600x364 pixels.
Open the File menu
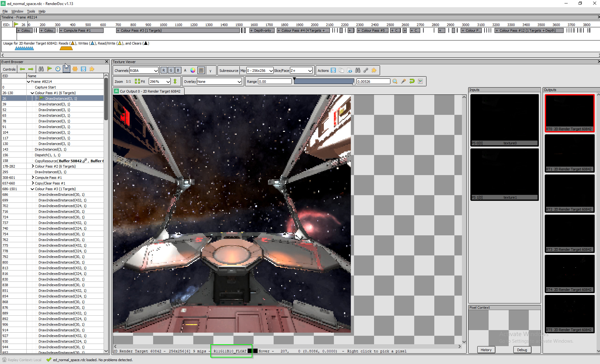[5, 11]
